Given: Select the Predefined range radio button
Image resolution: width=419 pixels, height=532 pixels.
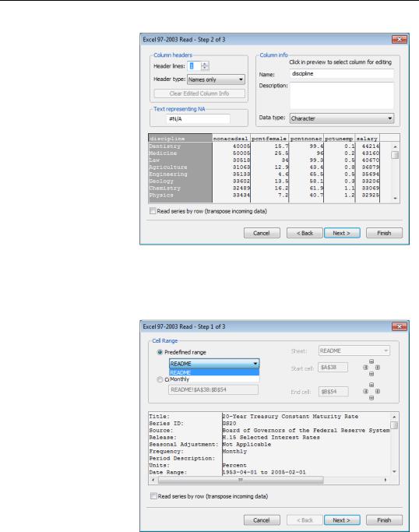Looking at the screenshot, I should (160, 352).
